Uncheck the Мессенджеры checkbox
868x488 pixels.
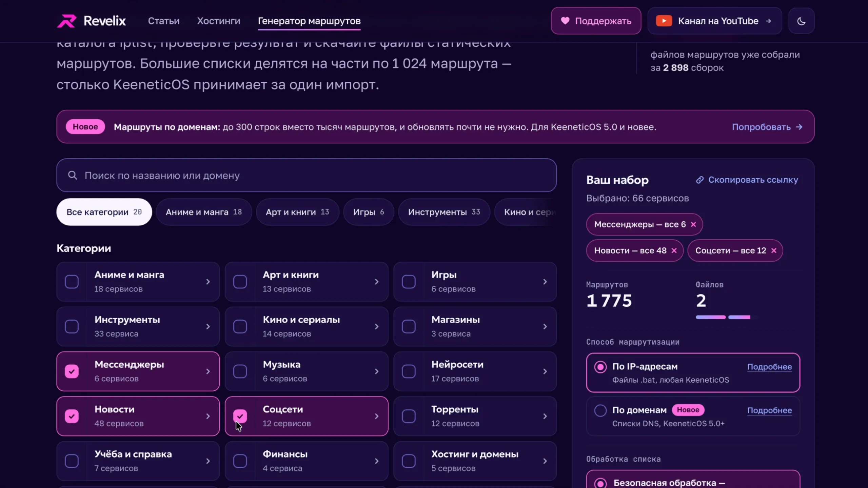[x=72, y=371]
